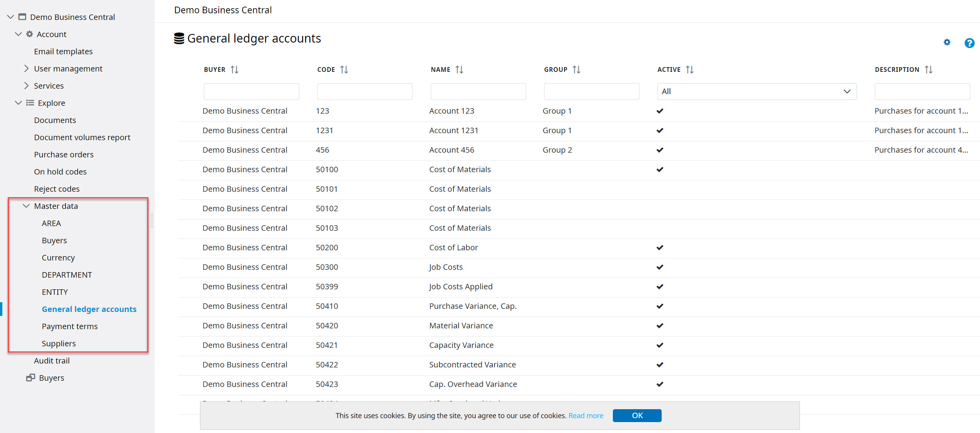Click the Active checkmark for Account 123
This screenshot has width=980, height=433.
pos(660,111)
